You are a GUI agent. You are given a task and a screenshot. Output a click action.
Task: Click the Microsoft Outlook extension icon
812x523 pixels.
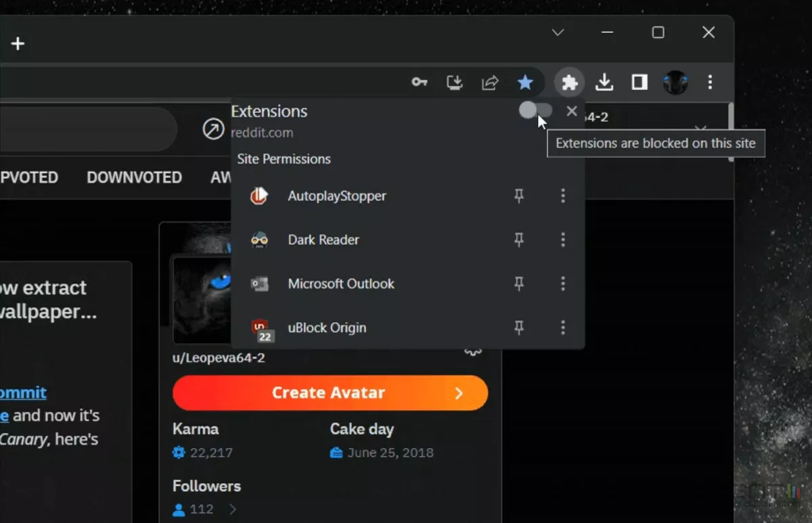pos(259,283)
